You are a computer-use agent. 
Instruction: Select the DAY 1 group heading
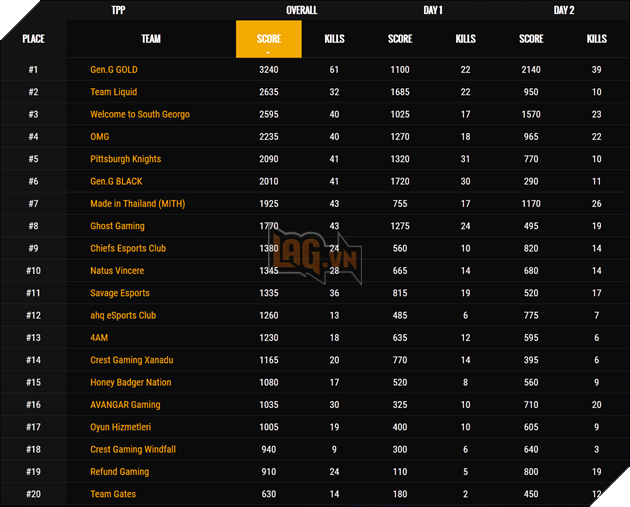[x=433, y=10]
